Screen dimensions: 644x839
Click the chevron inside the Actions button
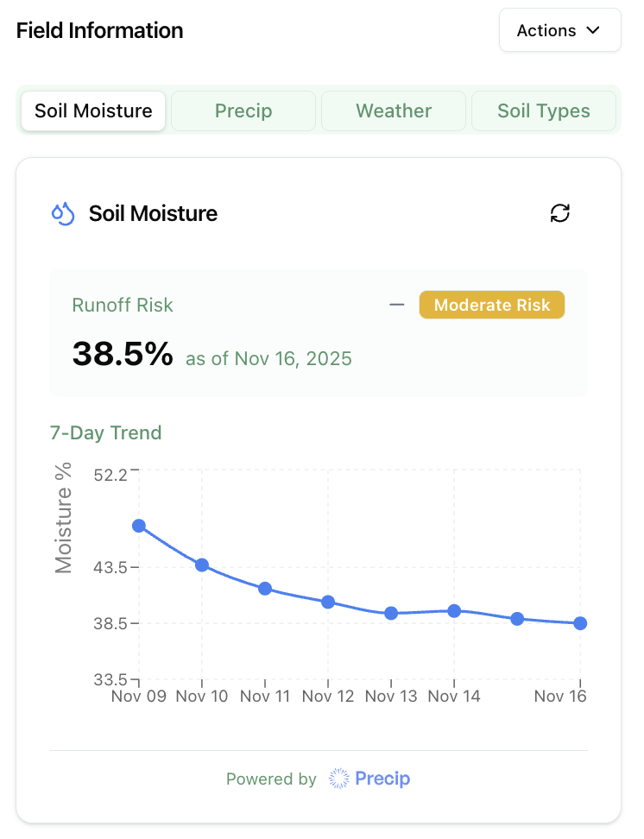(593, 30)
